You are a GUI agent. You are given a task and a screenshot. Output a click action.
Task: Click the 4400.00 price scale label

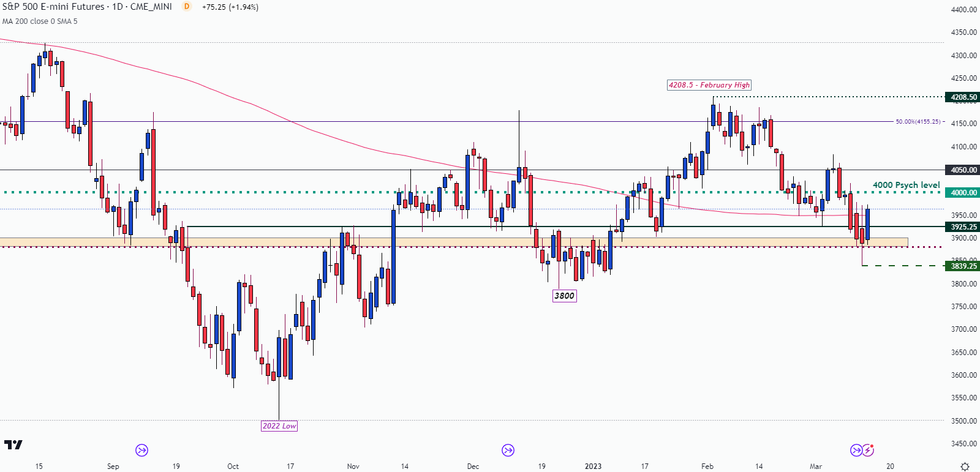964,10
